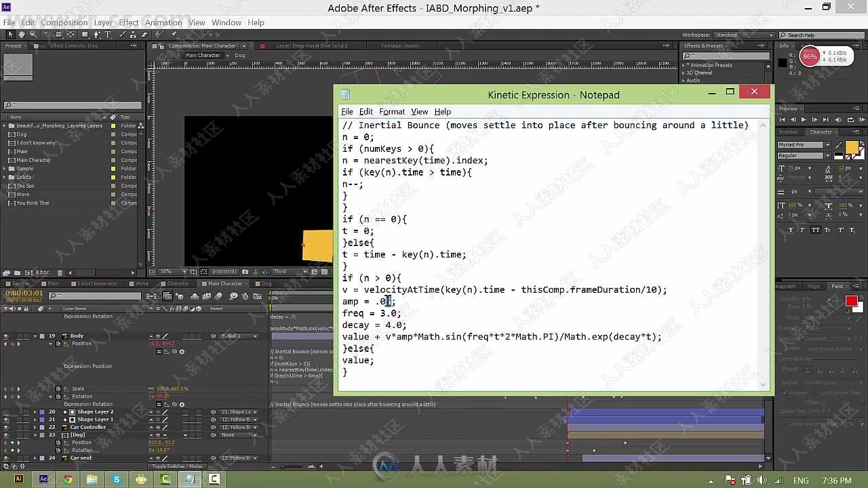Toggle Preview panel audio mute speaker

(838, 119)
